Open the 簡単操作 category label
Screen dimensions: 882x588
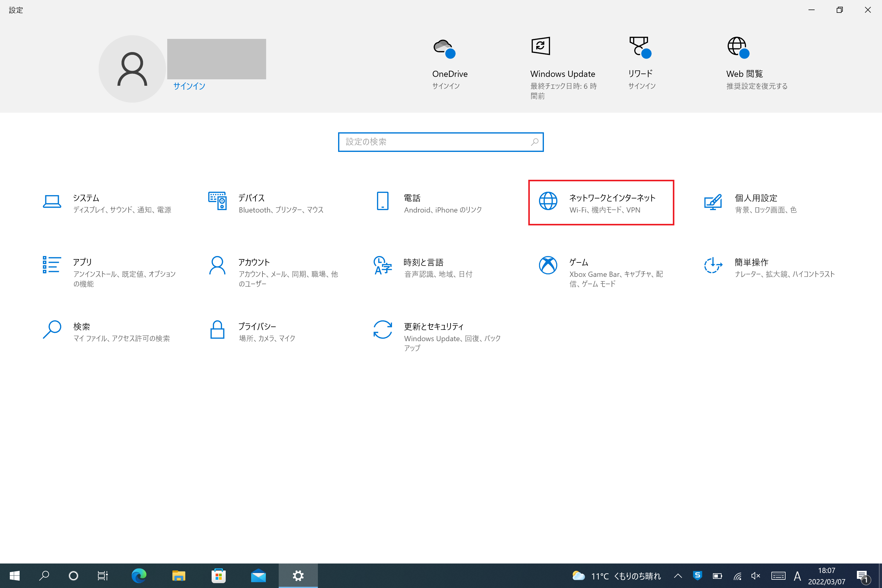pos(752,262)
